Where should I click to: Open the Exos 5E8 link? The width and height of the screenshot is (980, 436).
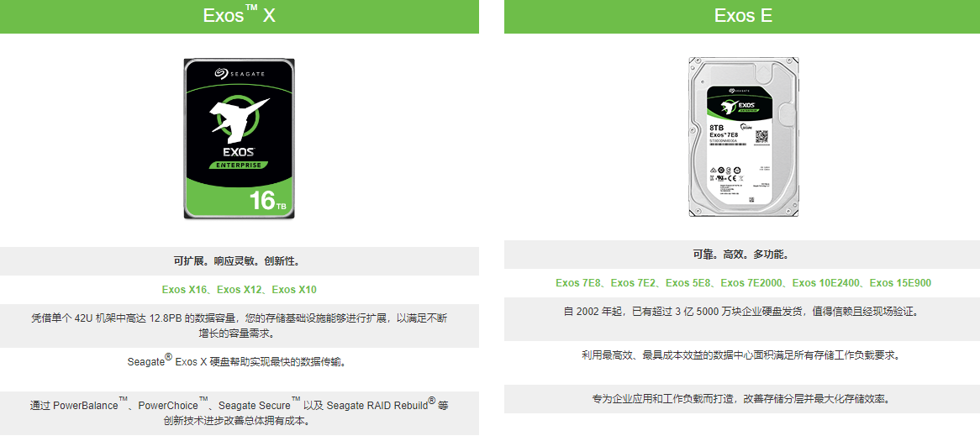coord(687,283)
